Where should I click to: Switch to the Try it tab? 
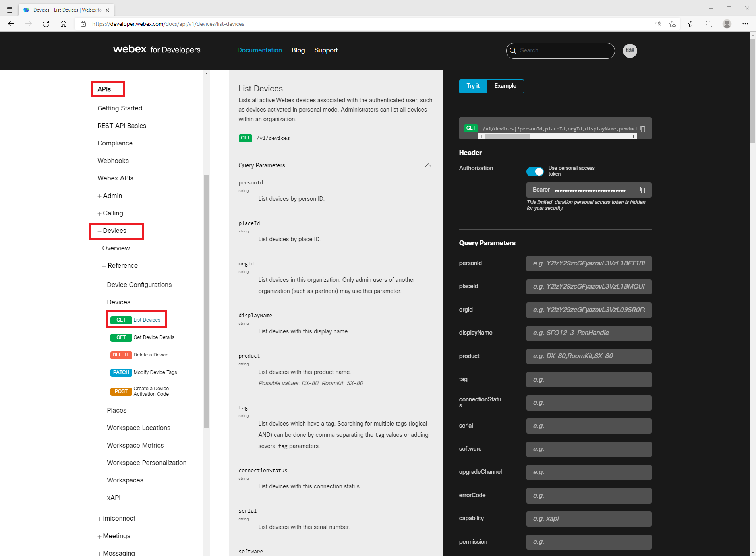point(473,86)
